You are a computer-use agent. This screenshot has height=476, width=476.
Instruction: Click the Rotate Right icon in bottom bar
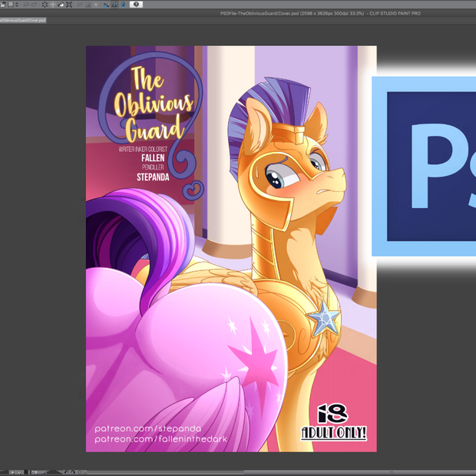tap(73, 472)
